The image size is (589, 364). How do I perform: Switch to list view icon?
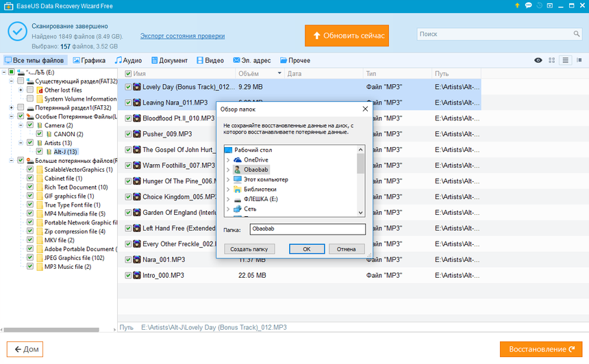(565, 60)
